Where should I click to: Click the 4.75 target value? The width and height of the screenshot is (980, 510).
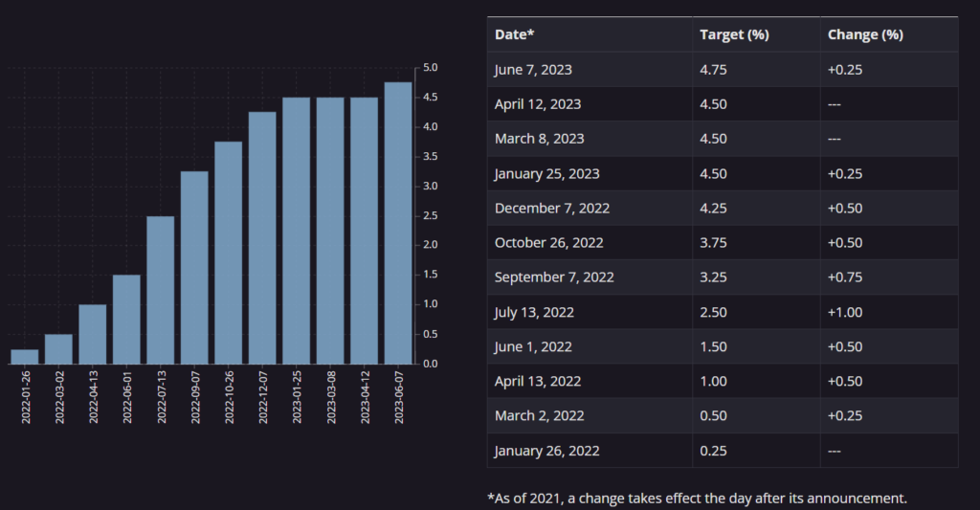click(x=714, y=69)
